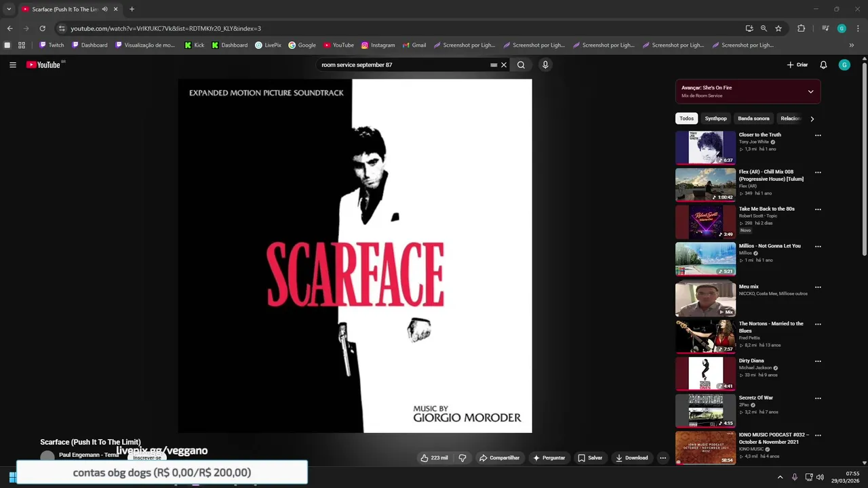Open the YouTube account avatar menu
The image size is (868, 488).
[x=844, y=65]
